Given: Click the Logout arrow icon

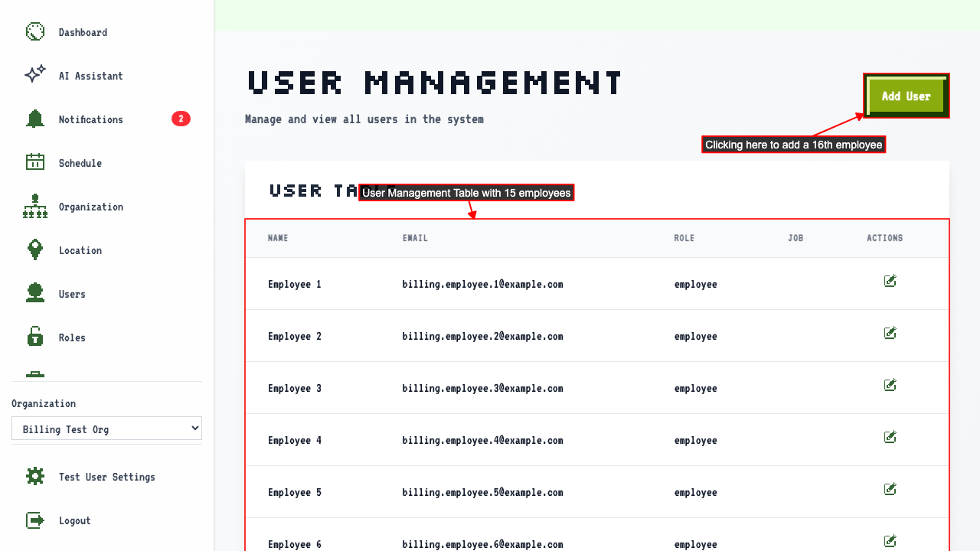Looking at the screenshot, I should click(x=35, y=520).
